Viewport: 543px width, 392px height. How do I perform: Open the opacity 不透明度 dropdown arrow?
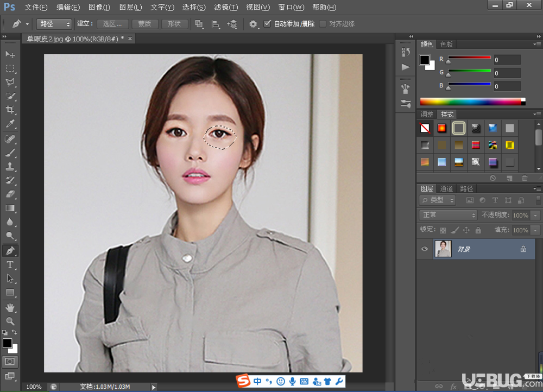pos(536,216)
